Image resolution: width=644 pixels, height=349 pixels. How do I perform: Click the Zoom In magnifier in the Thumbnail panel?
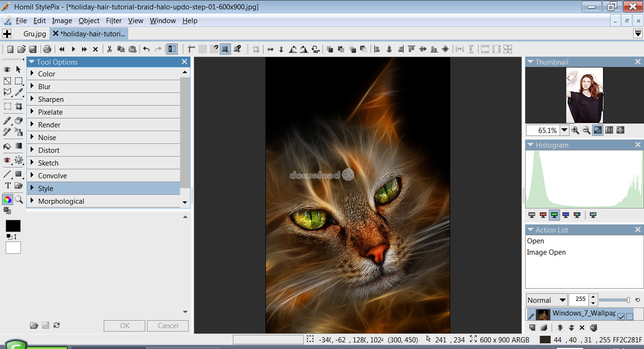pyautogui.click(x=575, y=130)
